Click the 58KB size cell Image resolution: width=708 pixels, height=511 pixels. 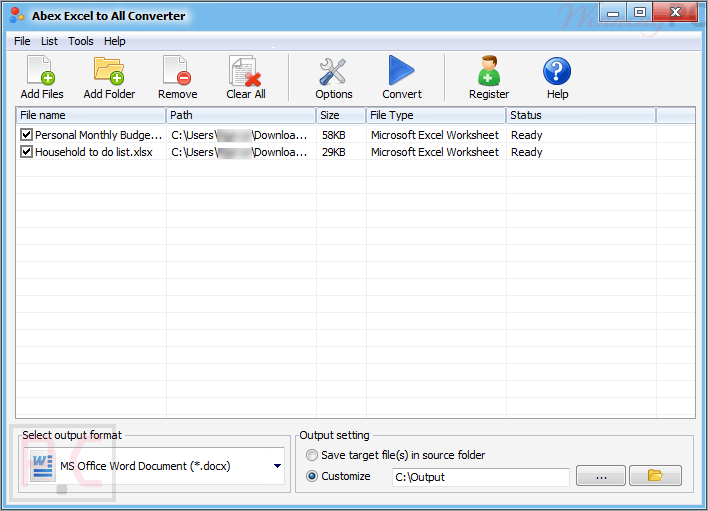pyautogui.click(x=334, y=135)
